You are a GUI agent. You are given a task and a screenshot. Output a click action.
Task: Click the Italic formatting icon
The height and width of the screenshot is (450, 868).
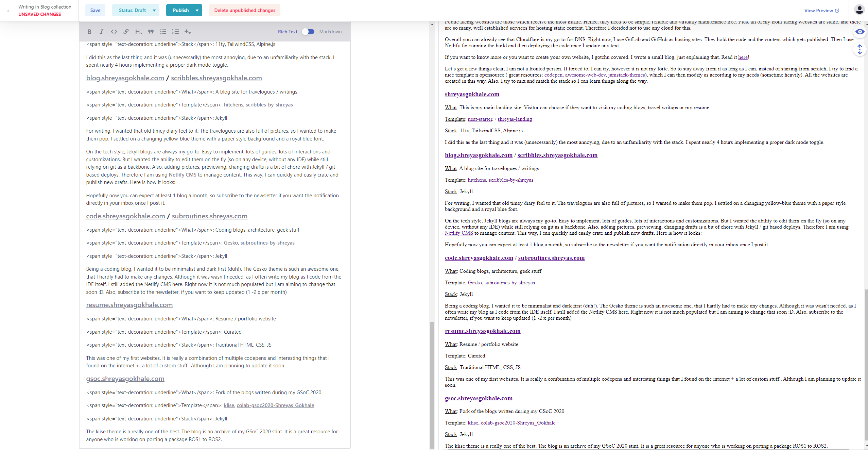pyautogui.click(x=102, y=32)
